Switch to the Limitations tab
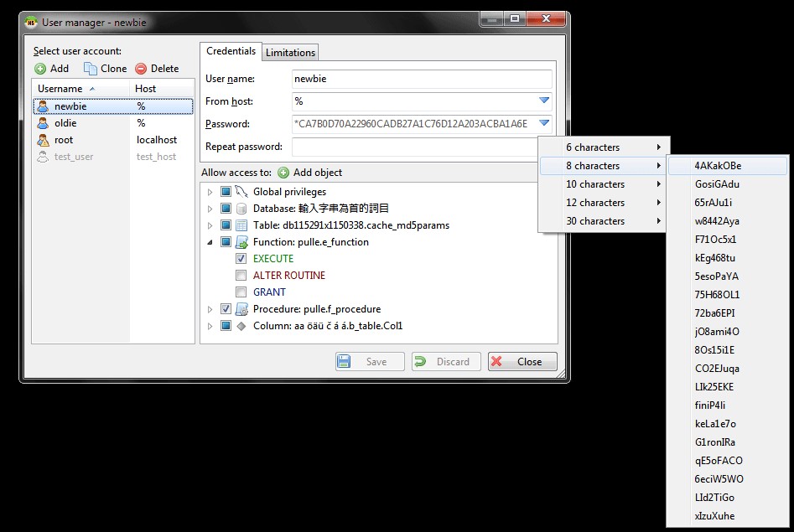This screenshot has height=532, width=794. coord(290,53)
